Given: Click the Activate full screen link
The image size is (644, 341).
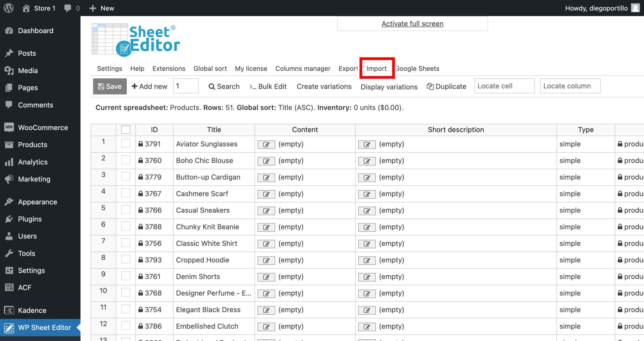Looking at the screenshot, I should pos(412,24).
